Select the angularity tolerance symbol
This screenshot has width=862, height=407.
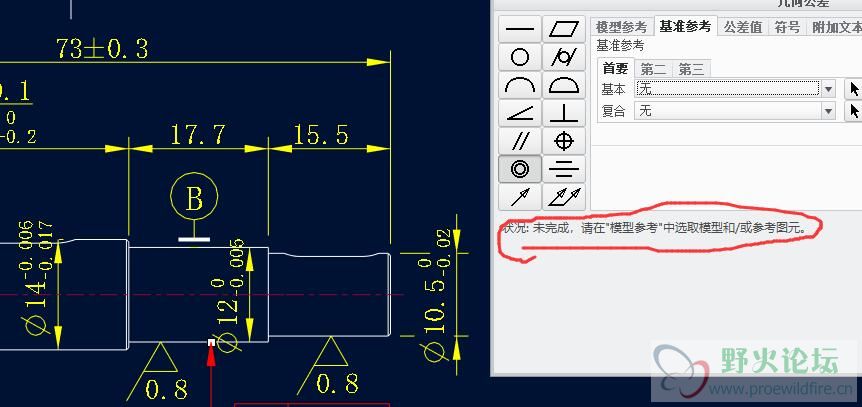coord(520,113)
